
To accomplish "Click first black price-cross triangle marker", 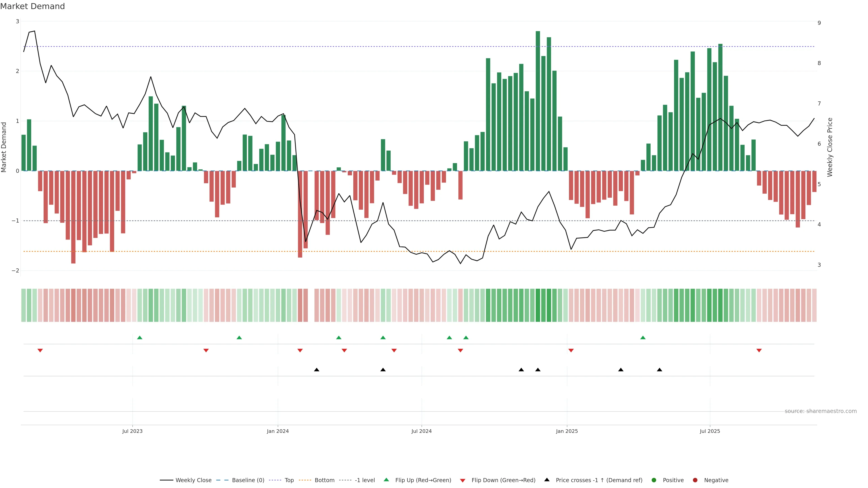I will [316, 370].
